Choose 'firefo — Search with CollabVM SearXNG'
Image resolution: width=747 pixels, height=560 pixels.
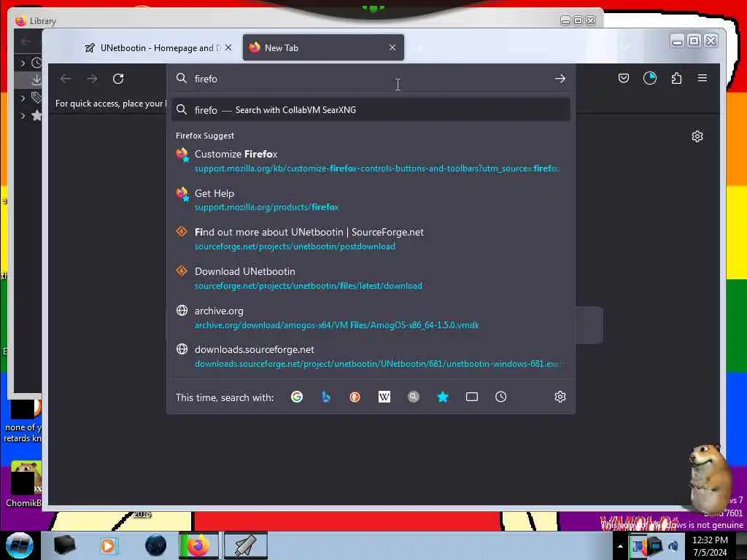[371, 110]
